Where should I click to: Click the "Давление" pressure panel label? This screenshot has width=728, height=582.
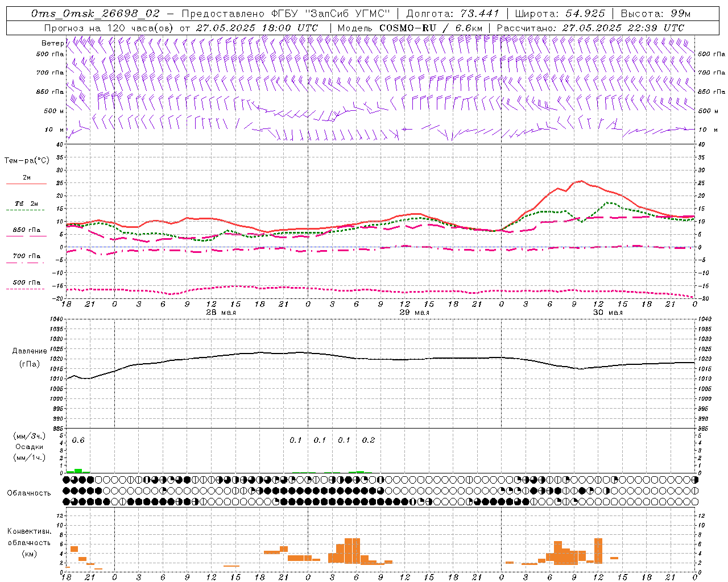click(28, 351)
